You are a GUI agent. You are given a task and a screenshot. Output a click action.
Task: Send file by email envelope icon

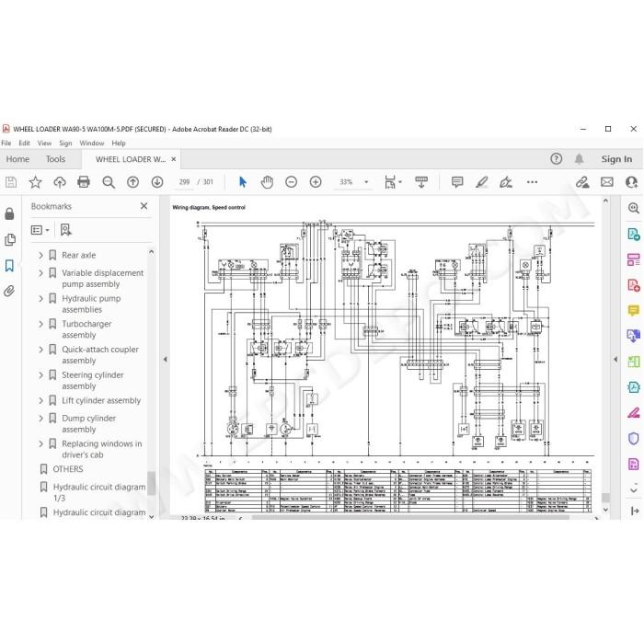point(607,182)
